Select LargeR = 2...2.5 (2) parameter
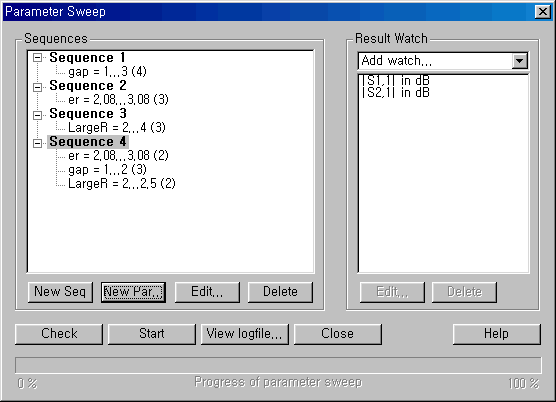Screen dimensions: 556x402 click(122, 184)
